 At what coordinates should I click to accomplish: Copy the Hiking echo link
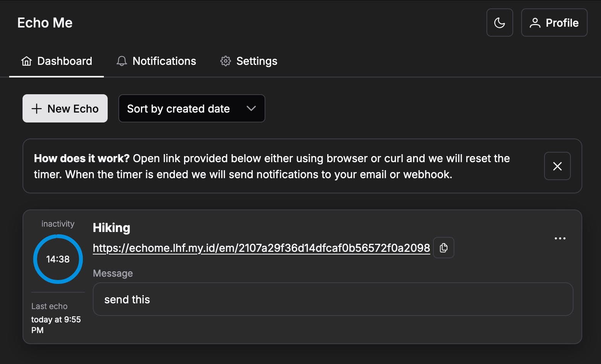coord(444,248)
